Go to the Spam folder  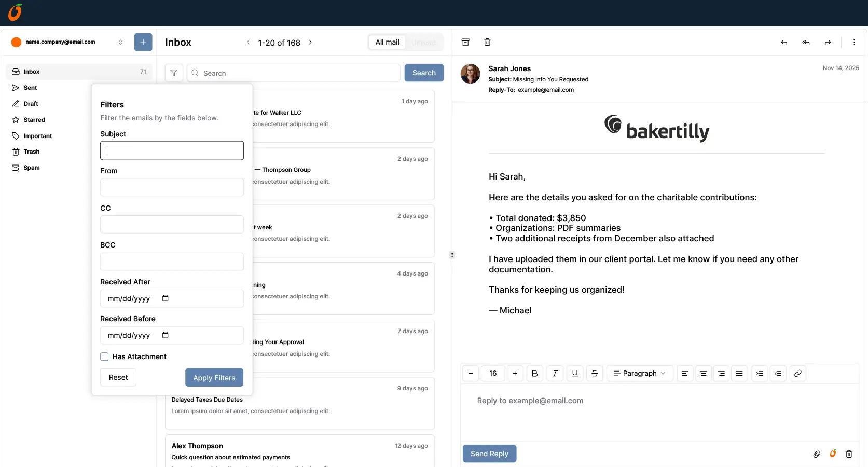(x=32, y=168)
